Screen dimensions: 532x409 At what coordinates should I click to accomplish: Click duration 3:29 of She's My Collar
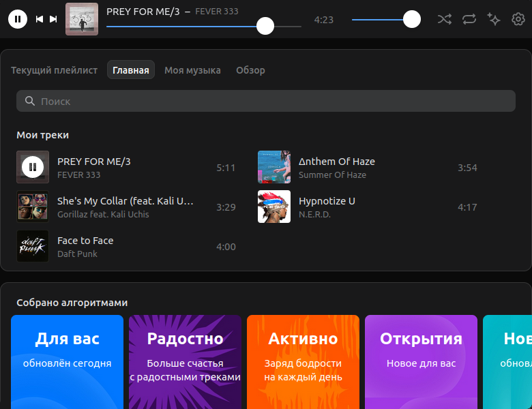pyautogui.click(x=226, y=207)
